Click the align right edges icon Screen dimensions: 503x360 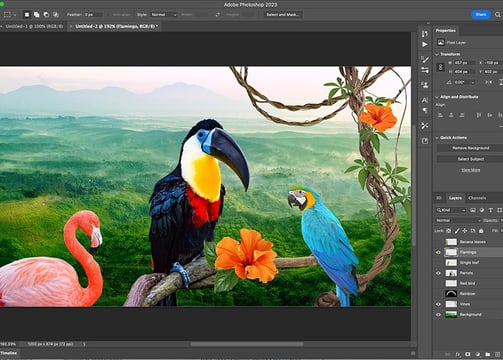point(462,115)
